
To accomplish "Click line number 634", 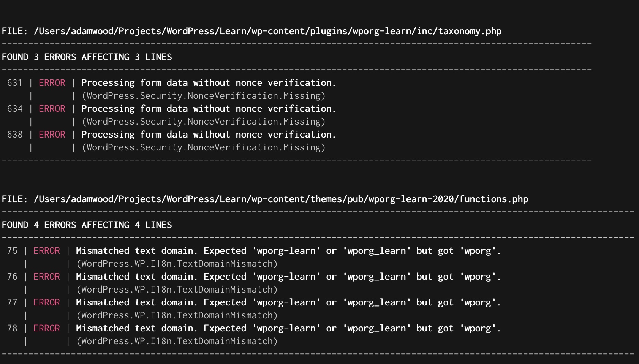I will click(x=15, y=109).
